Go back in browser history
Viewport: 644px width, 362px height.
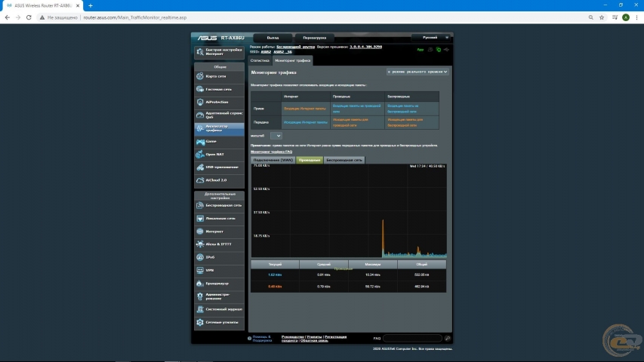coord(7,17)
